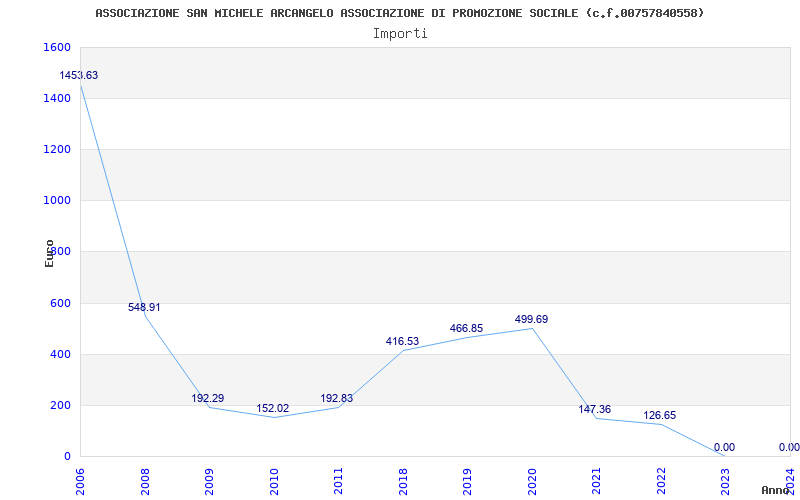Screen dimensions: 800x500
Task: Click the 2023 x-axis year label
Action: [725, 480]
